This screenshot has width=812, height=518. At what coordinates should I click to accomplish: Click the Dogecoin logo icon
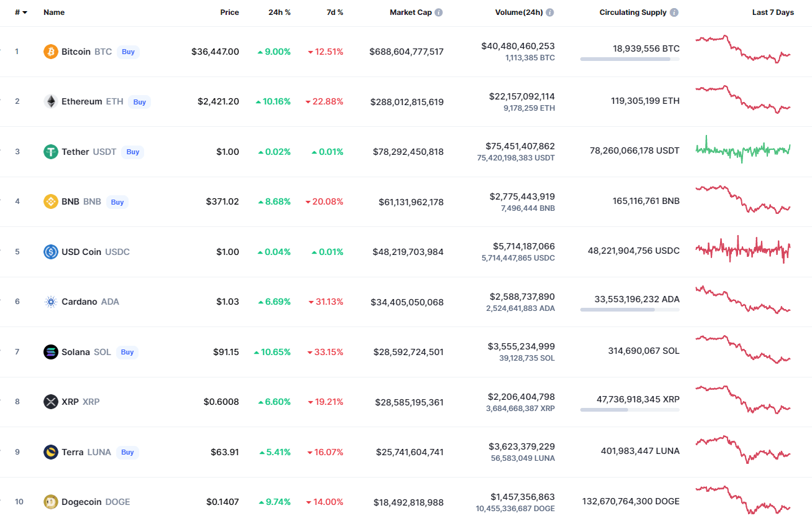(x=51, y=502)
